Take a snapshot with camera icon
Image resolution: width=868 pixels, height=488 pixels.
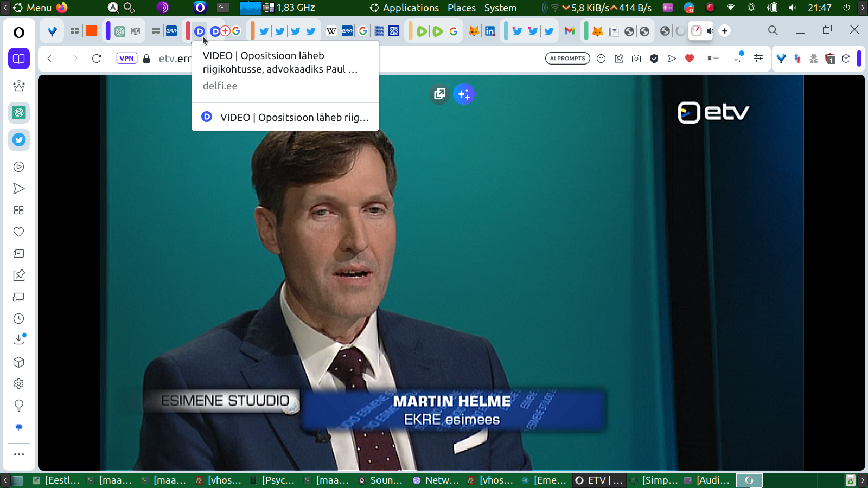point(636,59)
